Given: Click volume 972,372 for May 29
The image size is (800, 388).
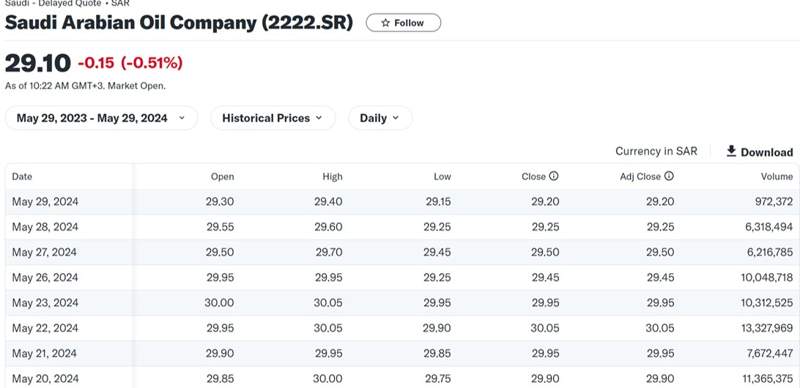Looking at the screenshot, I should coord(774,202).
